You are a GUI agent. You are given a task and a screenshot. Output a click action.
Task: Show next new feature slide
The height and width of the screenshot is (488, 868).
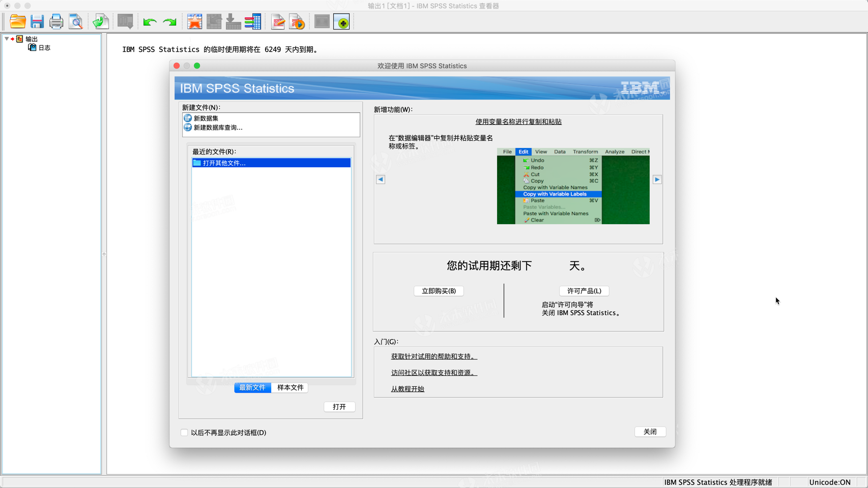657,179
